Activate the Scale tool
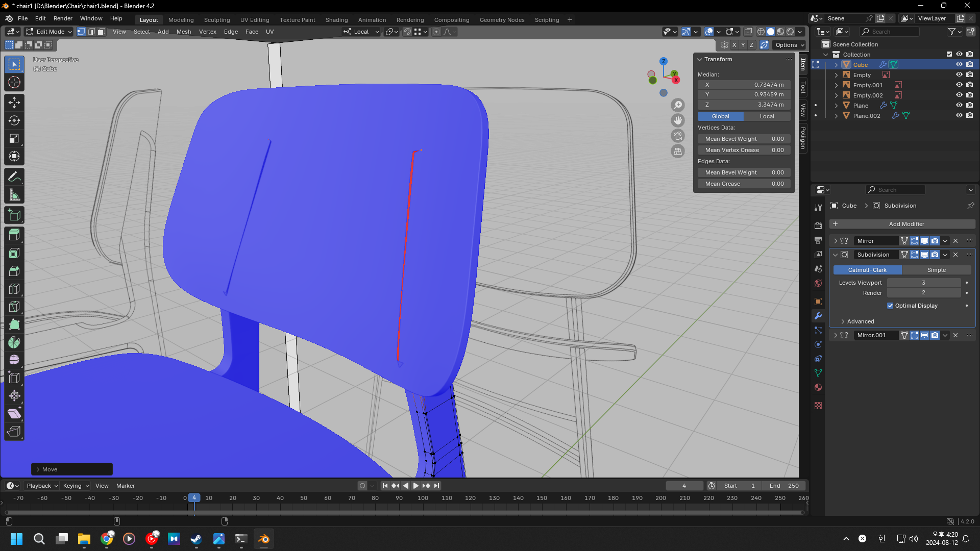This screenshot has height=551, width=980. coord(14,138)
